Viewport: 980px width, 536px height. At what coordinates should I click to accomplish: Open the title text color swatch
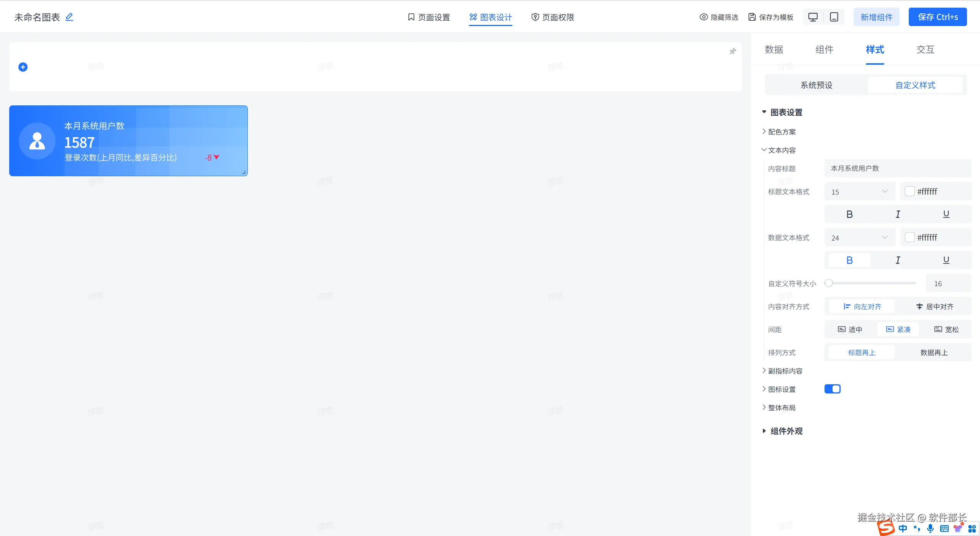coord(910,191)
